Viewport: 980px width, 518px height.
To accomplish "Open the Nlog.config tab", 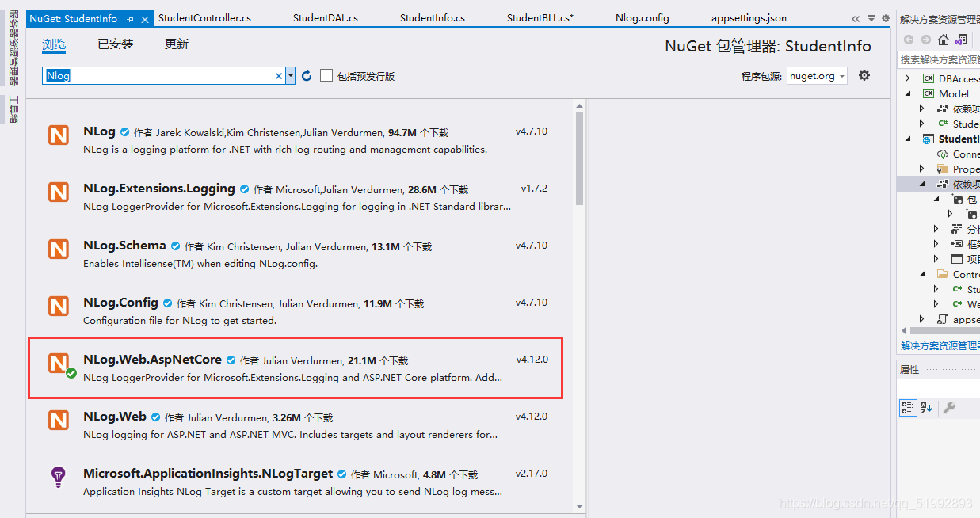I will [643, 18].
